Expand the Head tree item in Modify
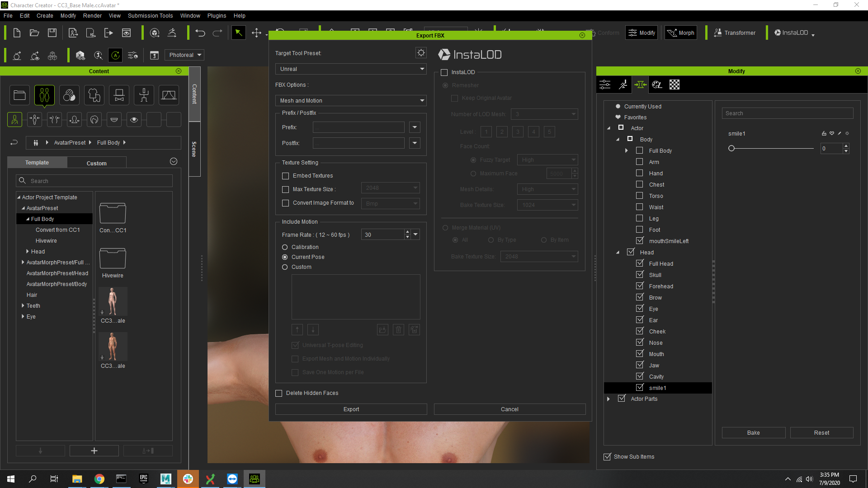This screenshot has height=488, width=868. point(618,252)
